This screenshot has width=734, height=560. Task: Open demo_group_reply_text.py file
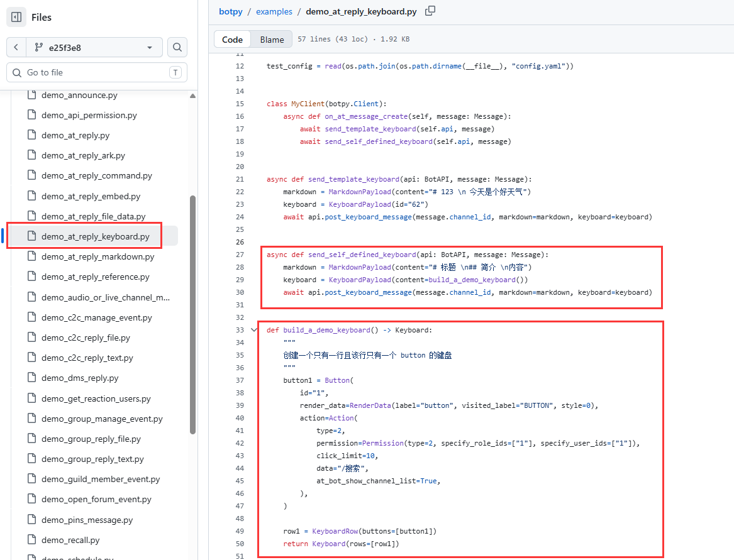click(92, 458)
